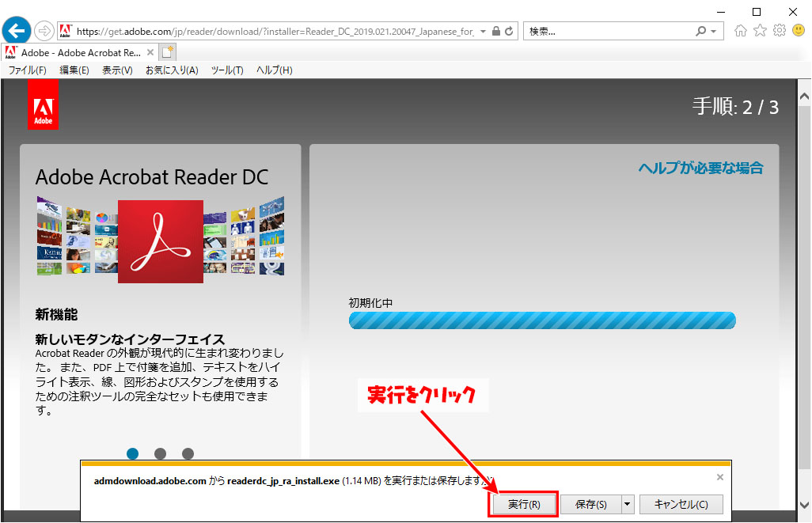Click the scrollbar down arrow
The width and height of the screenshot is (812, 523).
coord(804,504)
